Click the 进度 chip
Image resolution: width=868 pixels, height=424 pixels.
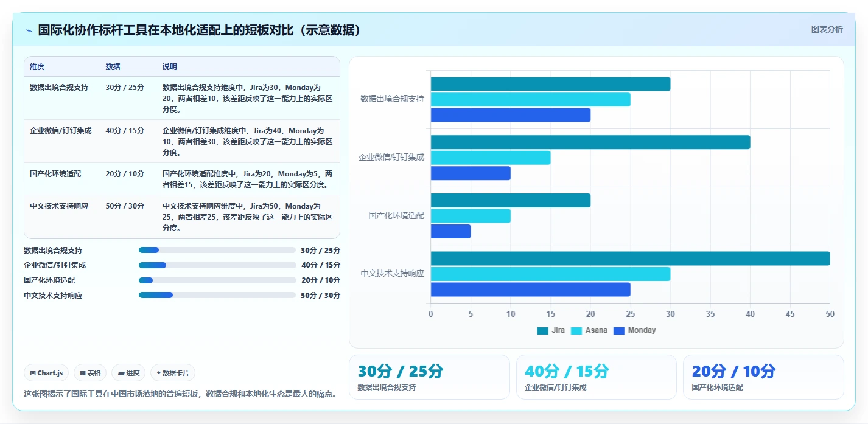[128, 373]
